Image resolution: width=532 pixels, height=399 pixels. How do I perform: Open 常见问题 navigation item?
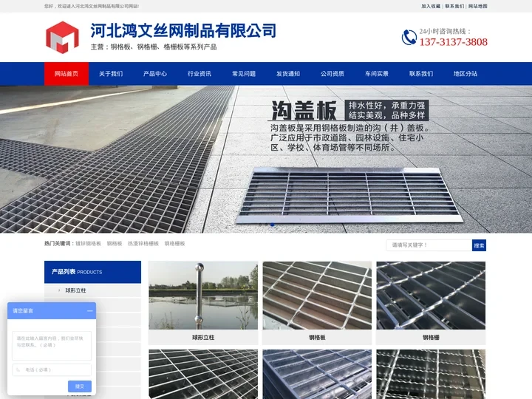tap(244, 74)
